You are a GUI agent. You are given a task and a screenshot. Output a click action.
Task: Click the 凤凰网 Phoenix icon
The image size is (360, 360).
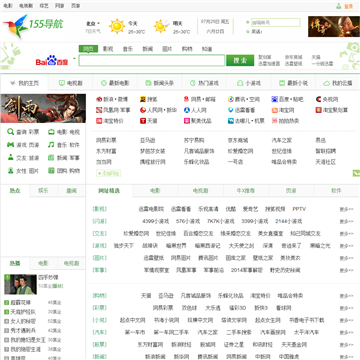click(x=99, y=110)
